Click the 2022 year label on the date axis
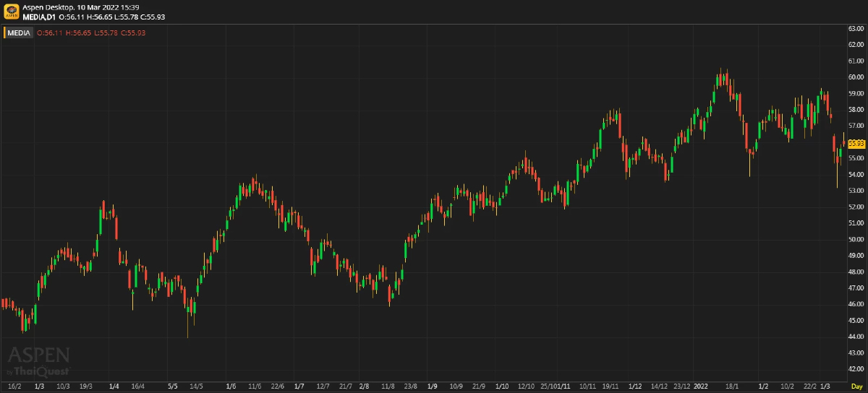Viewport: 868px width, 393px height. tap(701, 386)
